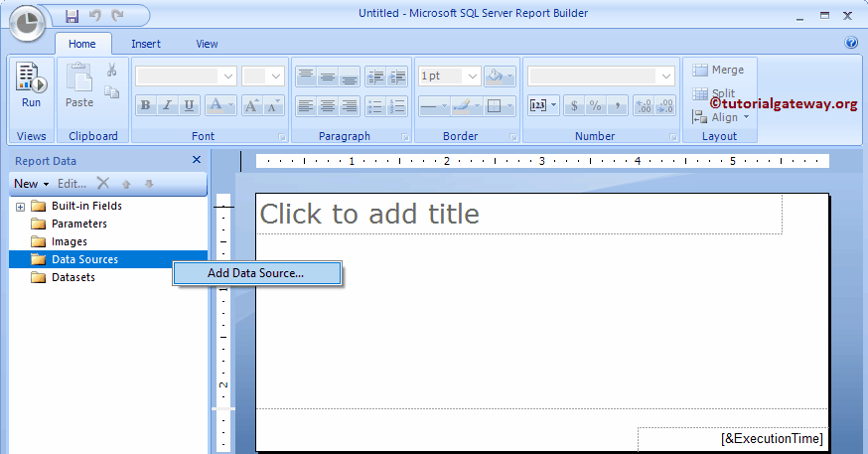
Task: Click the Decrease Indent icon
Action: tap(375, 76)
